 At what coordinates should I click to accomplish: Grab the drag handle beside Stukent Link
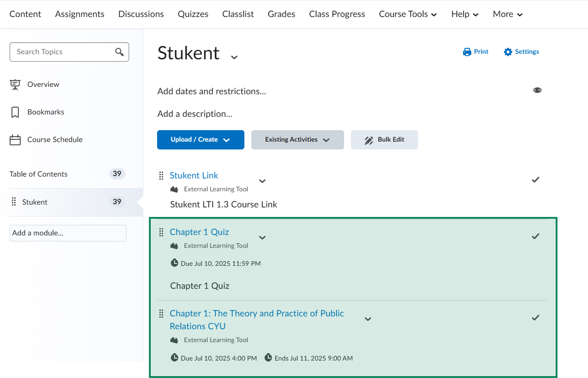point(161,176)
